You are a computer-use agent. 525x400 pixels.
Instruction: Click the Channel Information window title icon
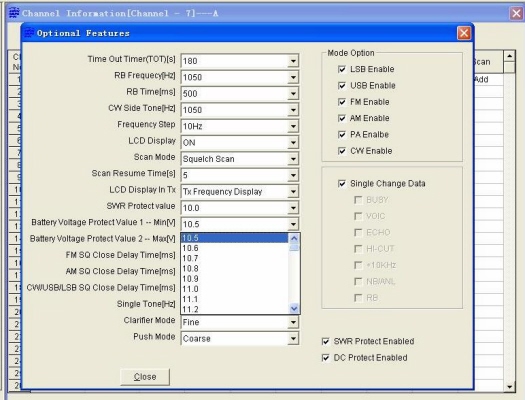14,13
